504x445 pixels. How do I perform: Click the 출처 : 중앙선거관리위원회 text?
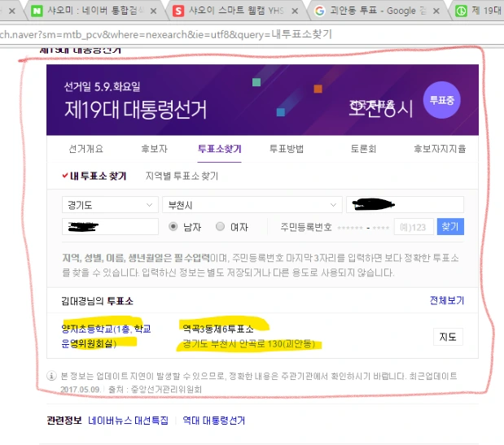coord(155,390)
